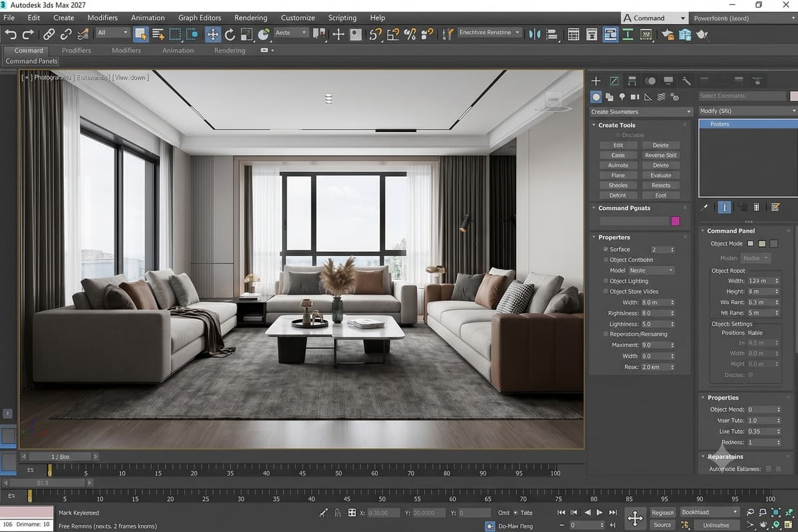The height and width of the screenshot is (532, 798).
Task: Open the Bookhlaad dropdown in status bar
Action: [x=710, y=512]
